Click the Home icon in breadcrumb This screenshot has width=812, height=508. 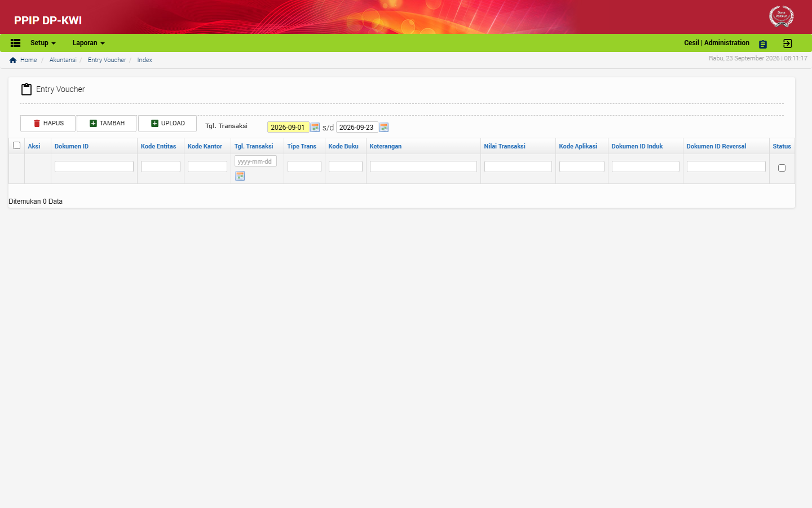click(x=13, y=60)
